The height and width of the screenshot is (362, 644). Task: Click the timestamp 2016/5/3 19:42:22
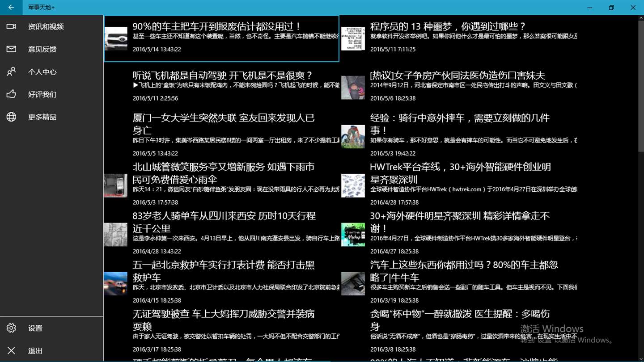393,153
